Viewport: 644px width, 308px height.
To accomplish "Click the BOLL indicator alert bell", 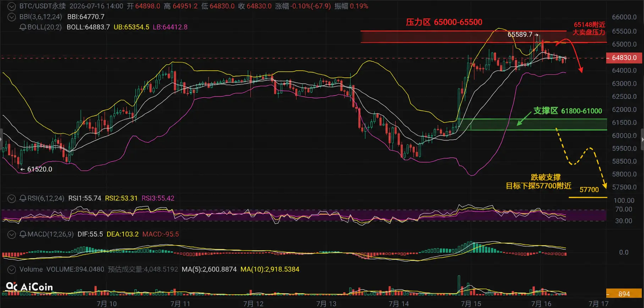I will (23, 27).
